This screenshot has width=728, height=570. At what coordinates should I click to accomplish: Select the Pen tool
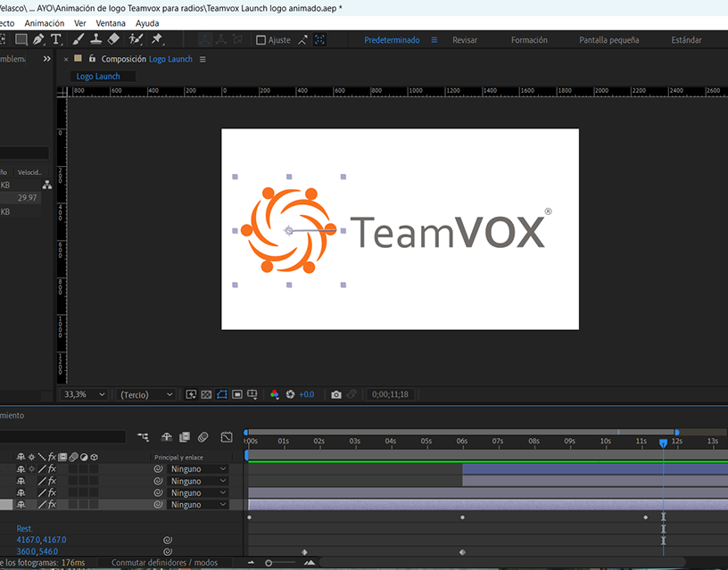click(x=38, y=39)
